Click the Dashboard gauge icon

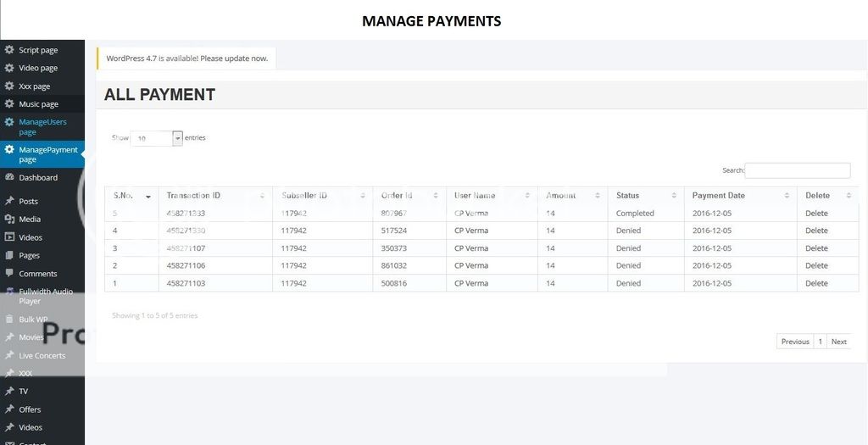pos(8,177)
